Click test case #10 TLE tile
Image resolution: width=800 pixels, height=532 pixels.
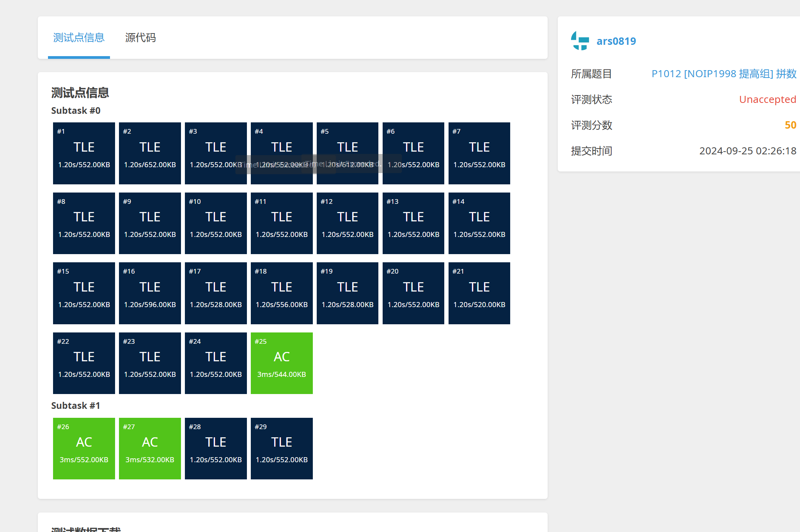pyautogui.click(x=216, y=223)
